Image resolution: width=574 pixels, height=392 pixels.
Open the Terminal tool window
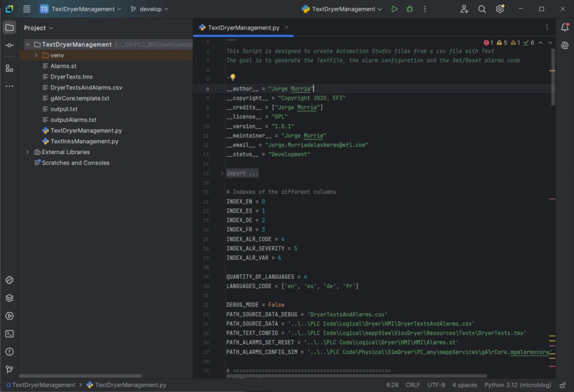(10, 334)
